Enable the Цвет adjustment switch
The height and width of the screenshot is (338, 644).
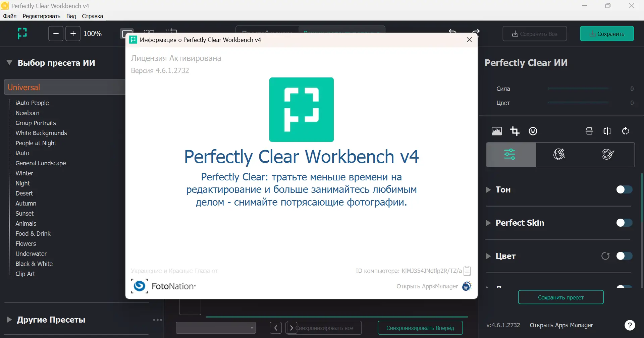[x=624, y=256]
